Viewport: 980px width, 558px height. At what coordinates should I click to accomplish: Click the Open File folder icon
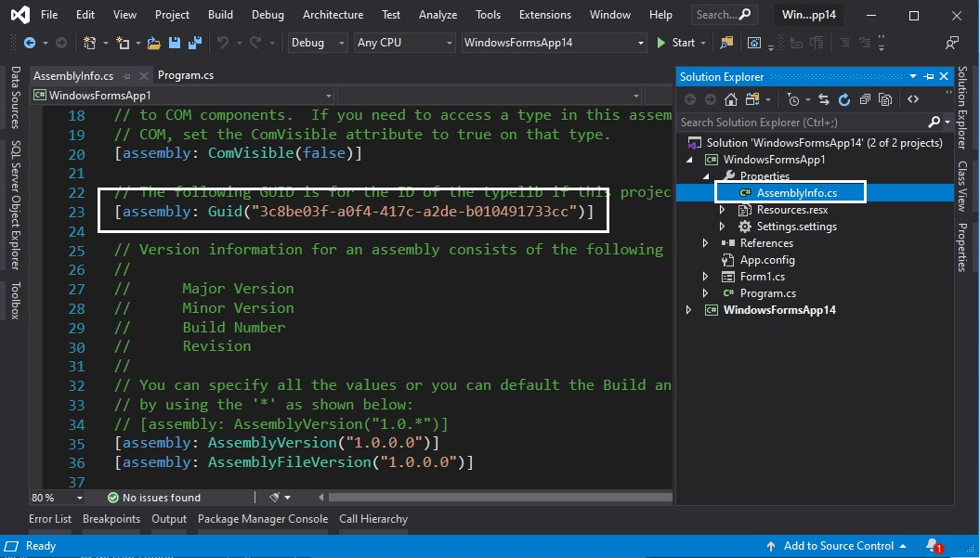154,43
